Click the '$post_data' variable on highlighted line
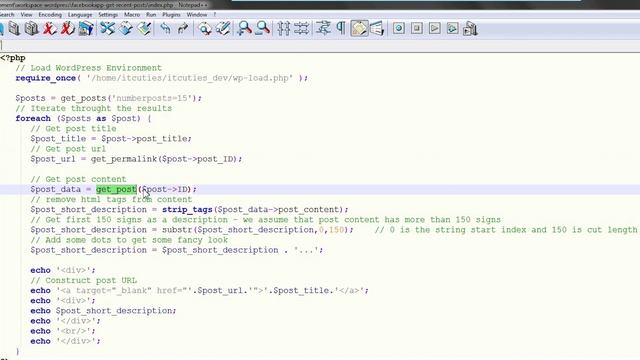Image resolution: width=640 pixels, height=360 pixels. point(56,189)
